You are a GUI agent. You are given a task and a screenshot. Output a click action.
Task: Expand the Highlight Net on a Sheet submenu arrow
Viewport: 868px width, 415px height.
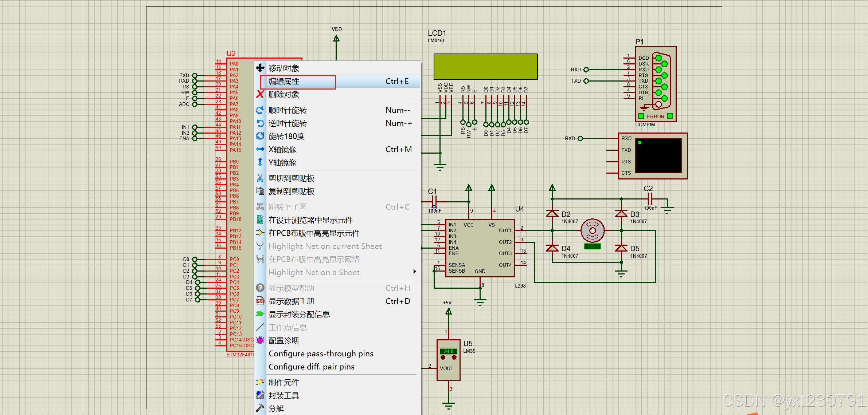414,272
